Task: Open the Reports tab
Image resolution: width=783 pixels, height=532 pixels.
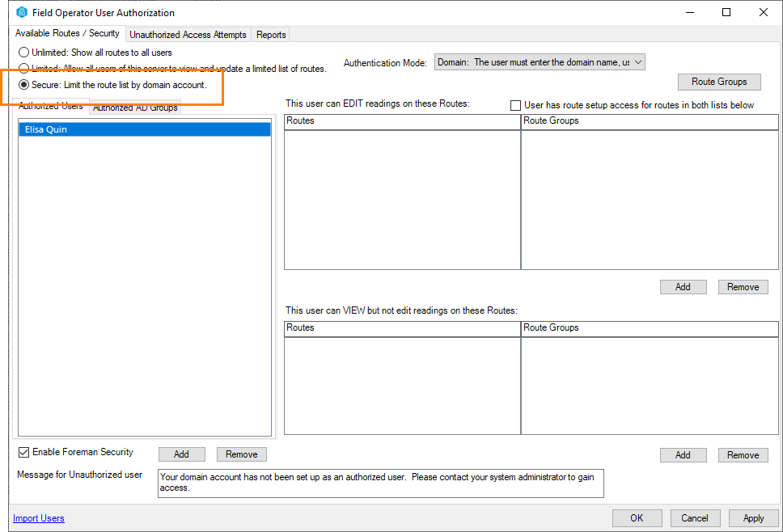Action: [x=271, y=35]
